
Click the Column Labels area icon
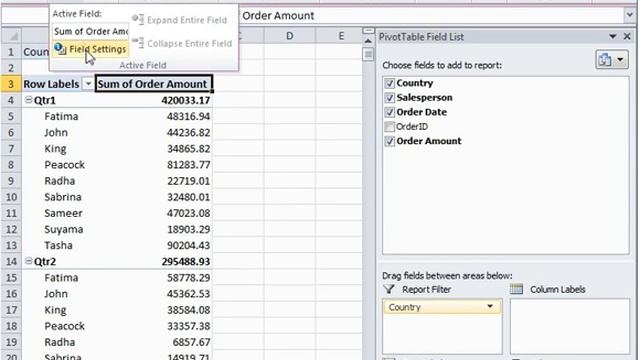click(516, 289)
